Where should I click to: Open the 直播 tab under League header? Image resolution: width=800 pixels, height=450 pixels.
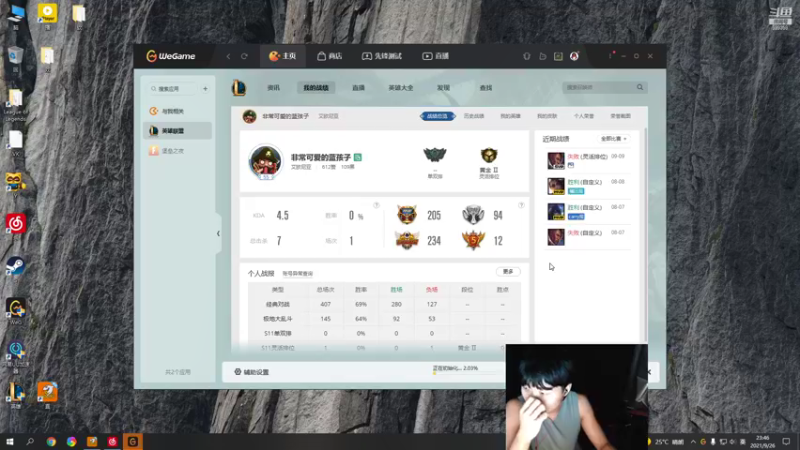pos(358,88)
